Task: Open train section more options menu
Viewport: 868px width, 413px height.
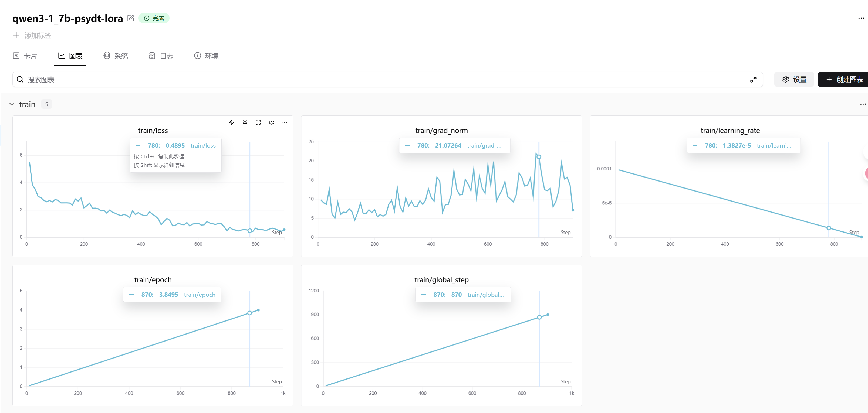Action: (x=863, y=104)
